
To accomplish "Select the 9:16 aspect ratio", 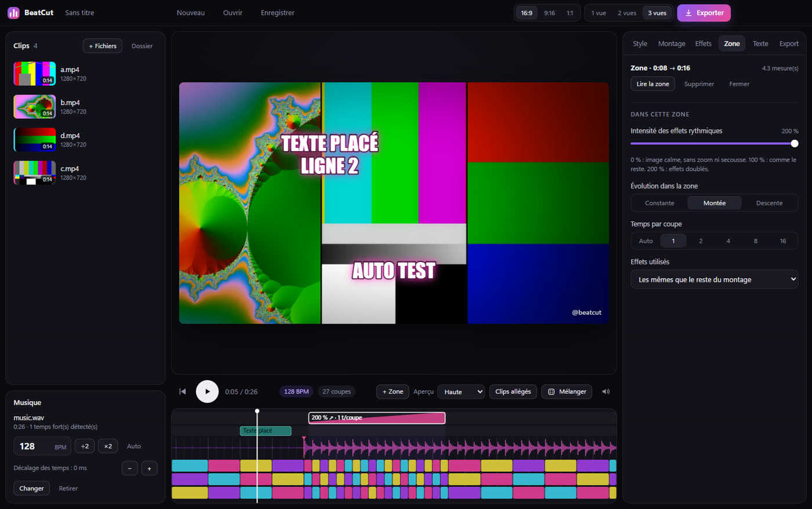I will (549, 13).
